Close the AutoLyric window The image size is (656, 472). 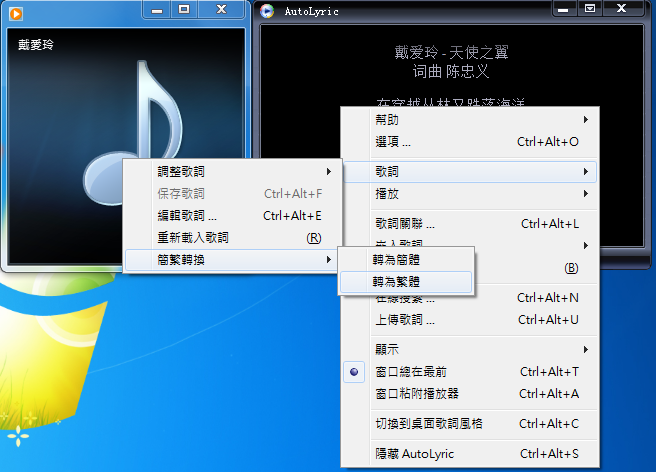tap(622, 9)
